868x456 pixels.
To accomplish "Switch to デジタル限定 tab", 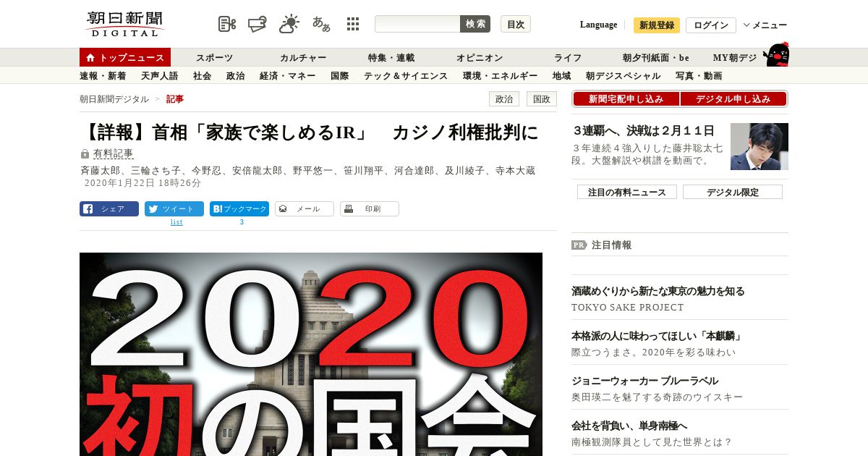I will (x=733, y=192).
